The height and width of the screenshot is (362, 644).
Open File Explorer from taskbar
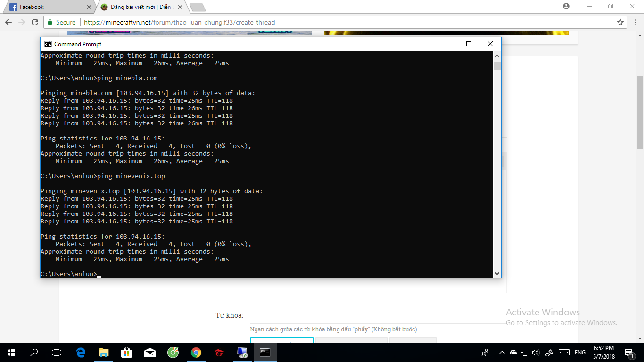click(x=103, y=352)
